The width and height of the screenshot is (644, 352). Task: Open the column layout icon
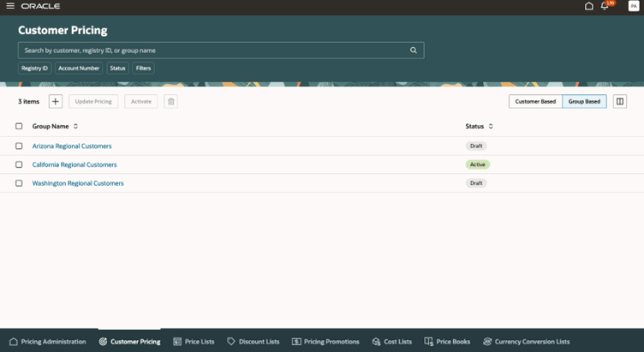point(620,101)
